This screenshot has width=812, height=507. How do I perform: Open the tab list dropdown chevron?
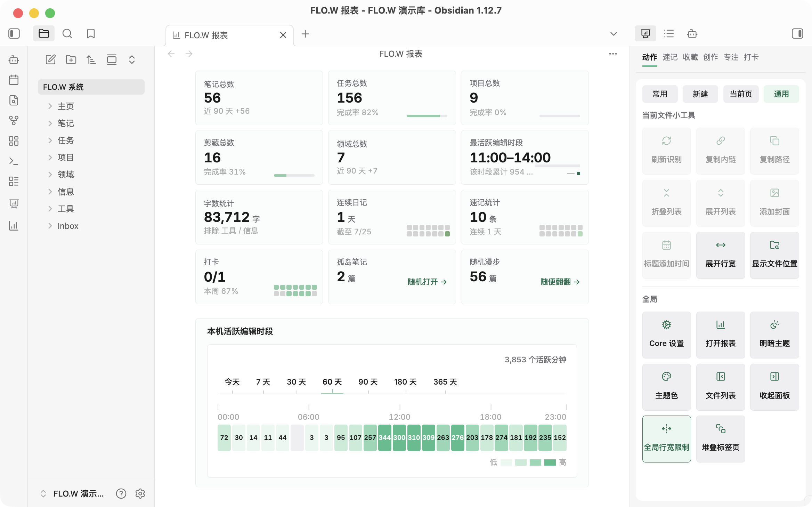[x=614, y=34]
